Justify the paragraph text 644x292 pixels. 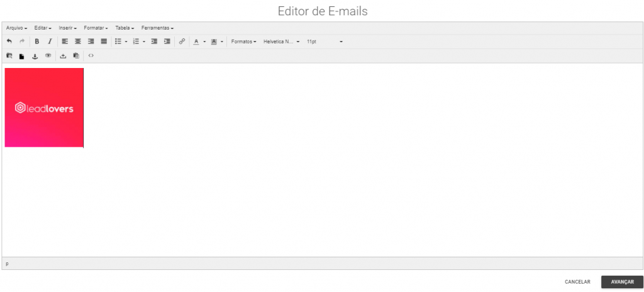[104, 42]
